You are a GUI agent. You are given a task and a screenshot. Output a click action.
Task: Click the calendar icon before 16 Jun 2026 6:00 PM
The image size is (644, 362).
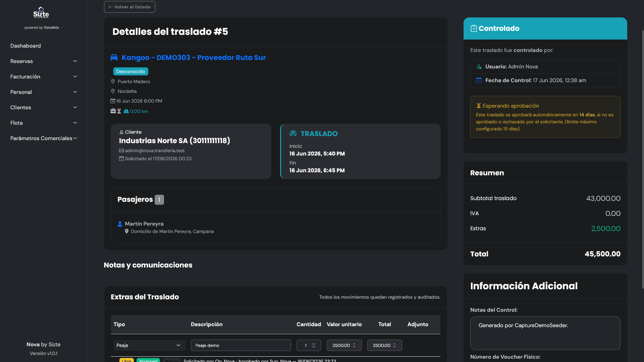tap(113, 101)
